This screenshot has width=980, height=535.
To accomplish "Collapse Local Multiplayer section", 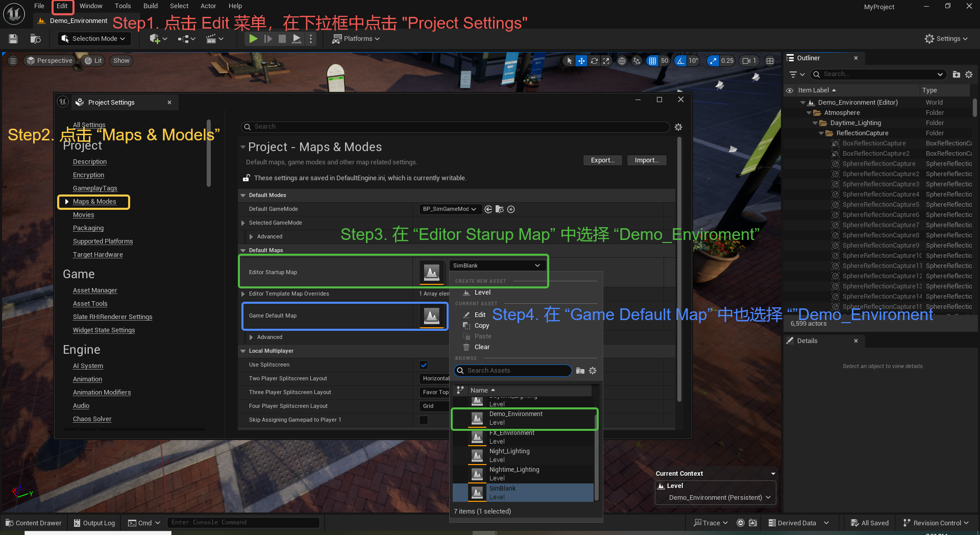I will [243, 351].
